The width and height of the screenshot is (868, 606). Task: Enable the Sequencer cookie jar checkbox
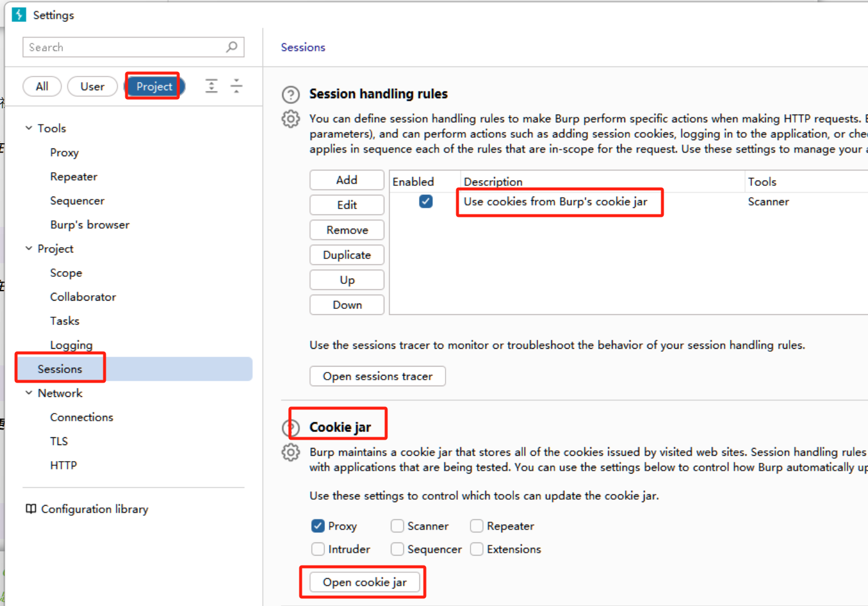tap(397, 549)
